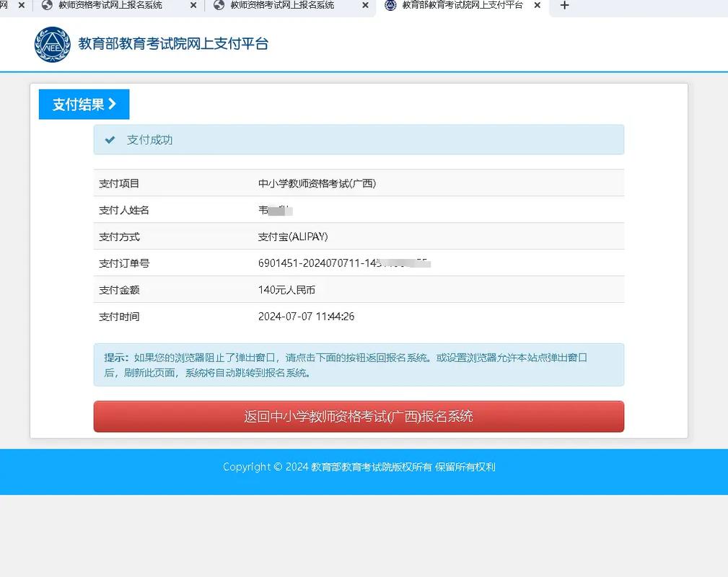Click the order number starting 6901451-2024070711
Image resolution: width=728 pixels, height=577 pixels.
344,263
